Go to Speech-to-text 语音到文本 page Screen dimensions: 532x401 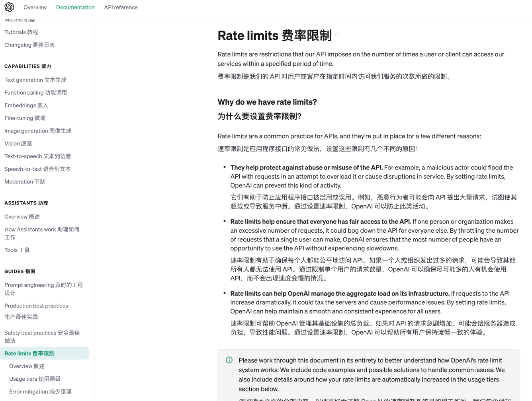tap(37, 169)
